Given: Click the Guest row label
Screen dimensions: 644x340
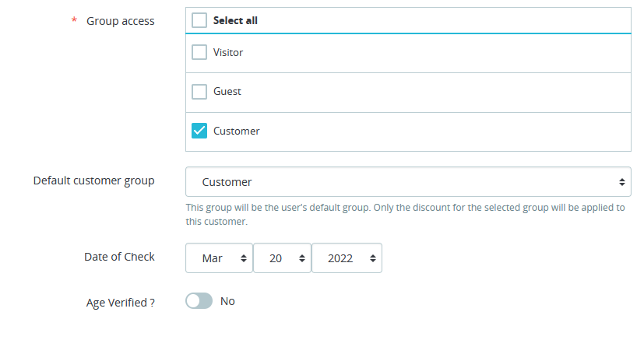Looking at the screenshot, I should point(227,92).
